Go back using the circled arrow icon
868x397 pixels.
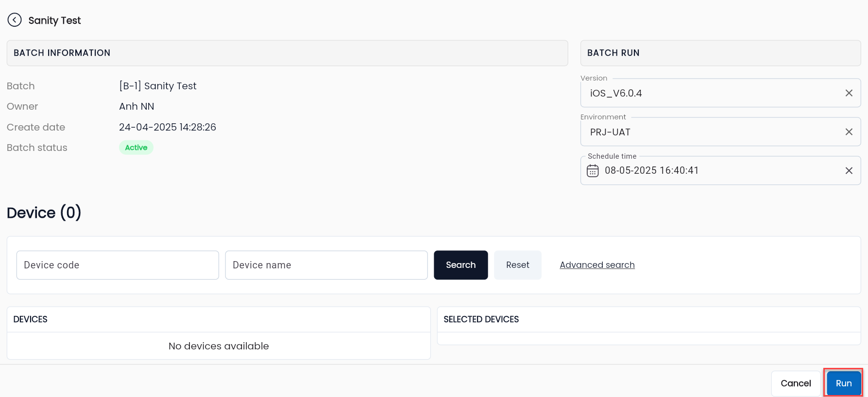pyautogui.click(x=15, y=20)
